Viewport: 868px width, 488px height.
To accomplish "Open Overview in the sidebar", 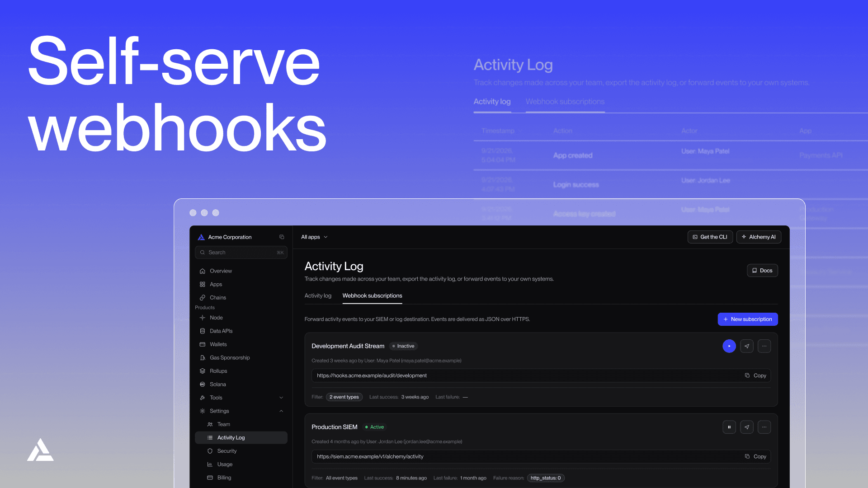I will 221,271.
